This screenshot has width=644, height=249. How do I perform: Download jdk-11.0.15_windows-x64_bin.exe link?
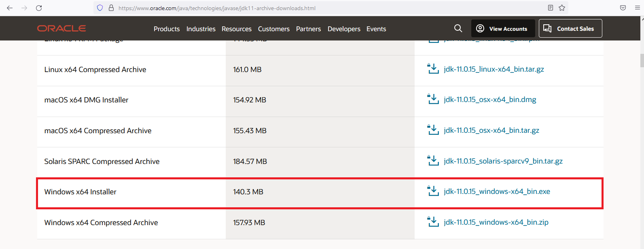coord(497,192)
